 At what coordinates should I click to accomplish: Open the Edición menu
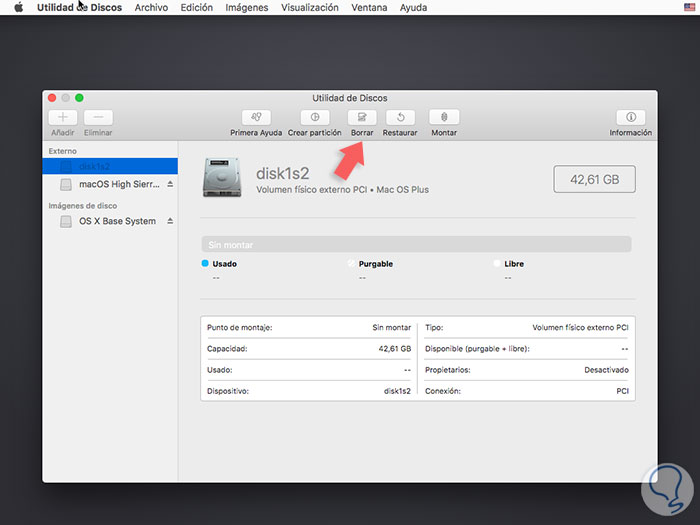pos(196,8)
